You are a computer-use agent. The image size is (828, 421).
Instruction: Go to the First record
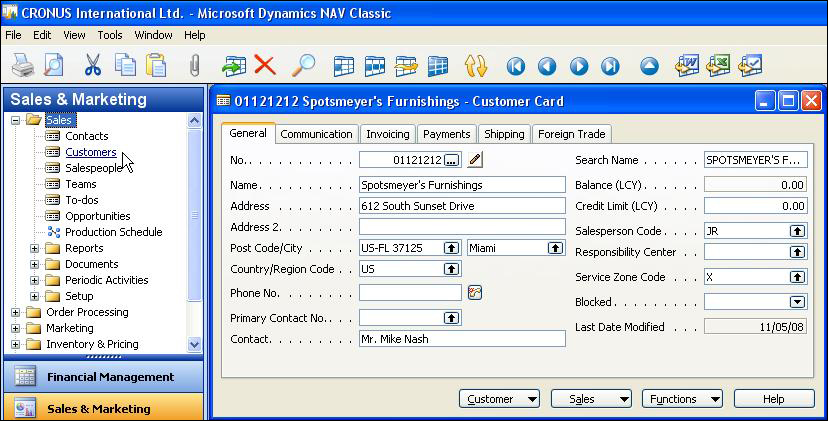coord(516,67)
